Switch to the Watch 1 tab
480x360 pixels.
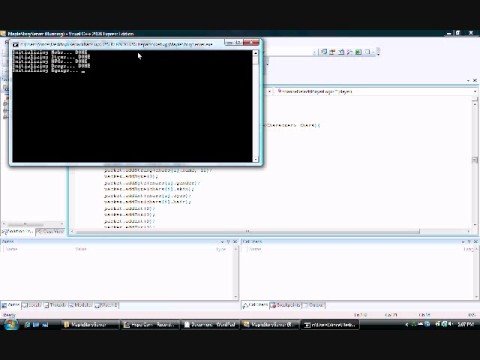(106, 305)
